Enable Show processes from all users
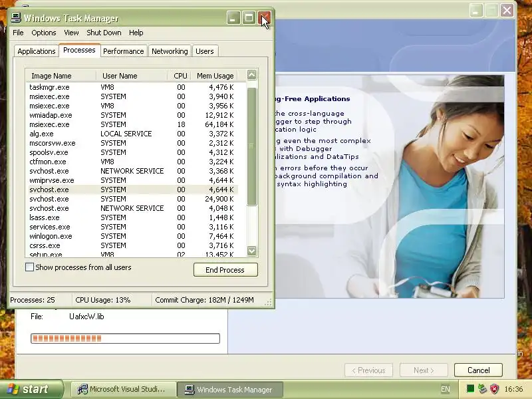Screen dimensions: 532x399 click(x=29, y=267)
